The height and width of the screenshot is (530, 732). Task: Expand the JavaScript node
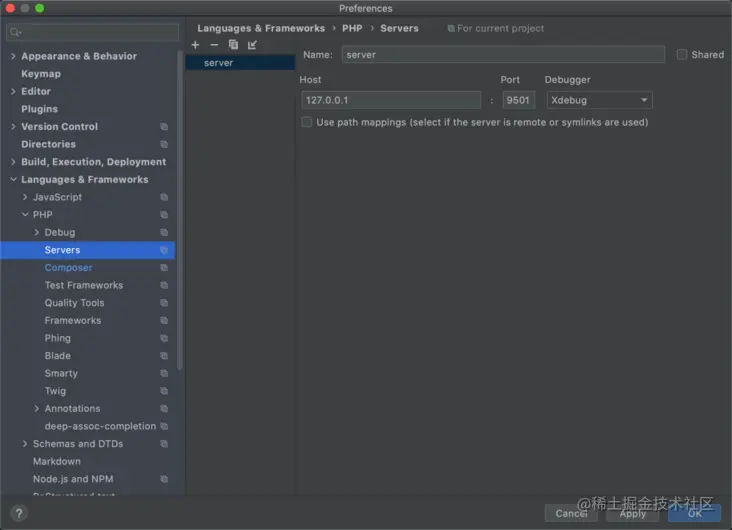tap(25, 197)
